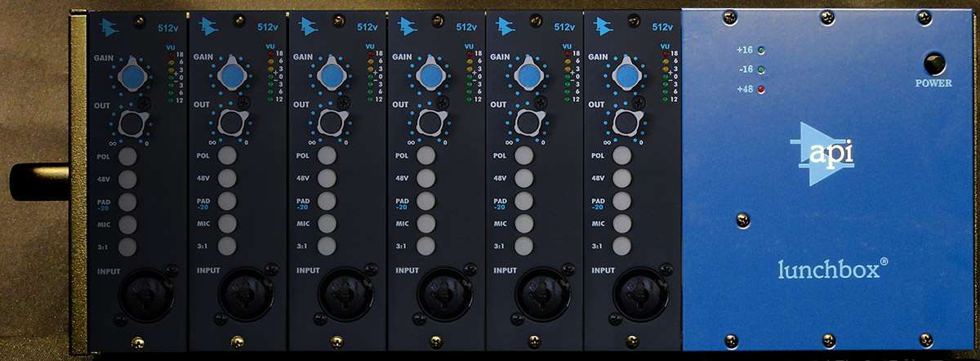Image resolution: width=980 pixels, height=361 pixels.
Task: Enable 48V phantom power on second module
Action: pos(227,179)
